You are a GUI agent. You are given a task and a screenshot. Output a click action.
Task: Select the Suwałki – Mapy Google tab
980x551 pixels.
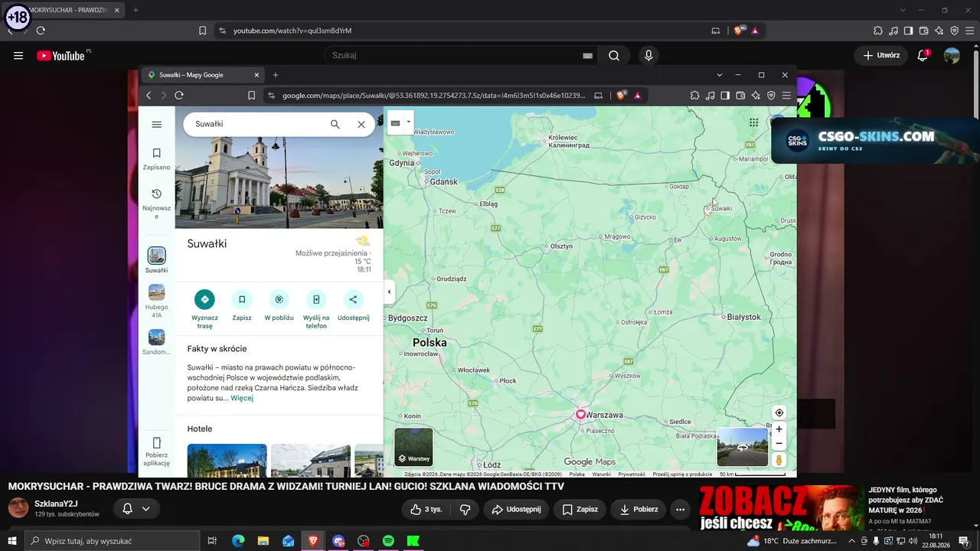point(202,75)
